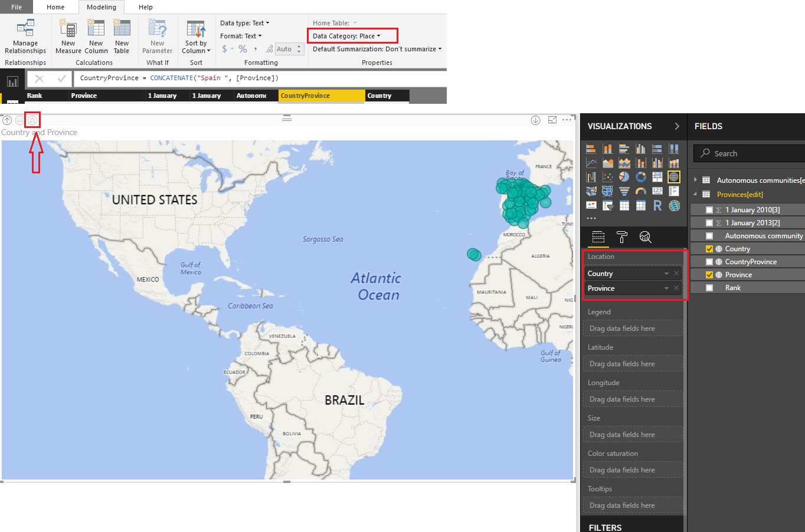Remove Province from Location well

676,288
